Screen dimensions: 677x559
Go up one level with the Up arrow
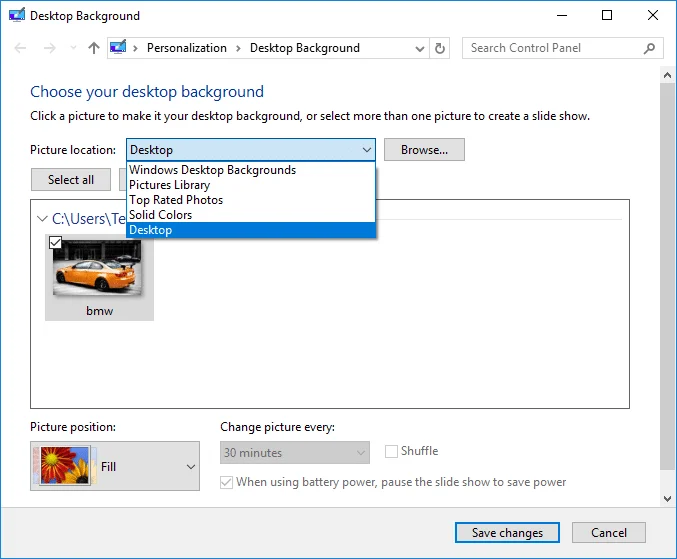point(94,48)
